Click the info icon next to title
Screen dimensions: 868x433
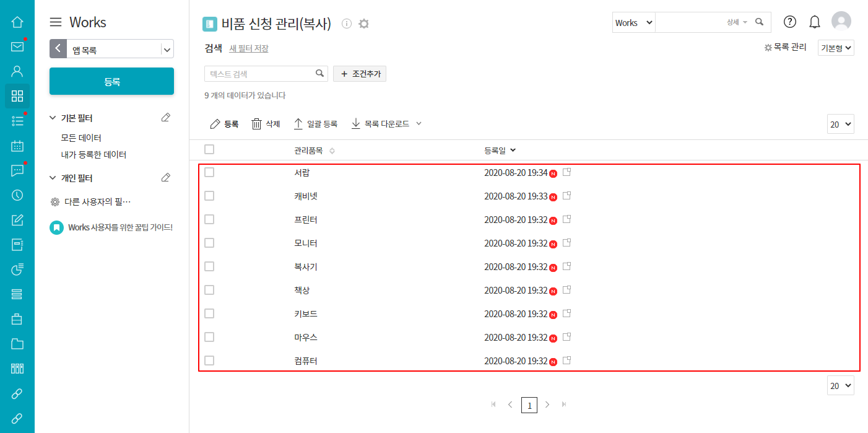(347, 24)
